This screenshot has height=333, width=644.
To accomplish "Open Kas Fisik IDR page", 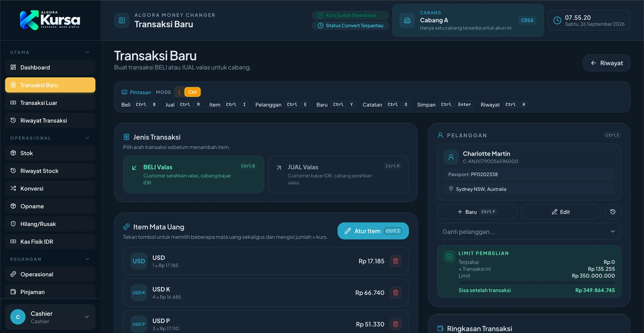I will [x=50, y=242].
